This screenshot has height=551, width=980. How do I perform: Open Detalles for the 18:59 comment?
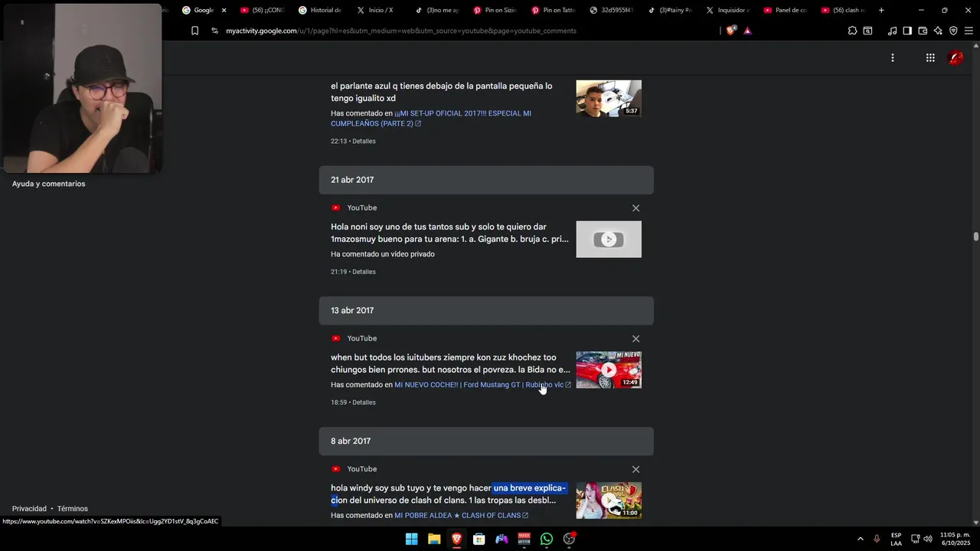(x=364, y=403)
